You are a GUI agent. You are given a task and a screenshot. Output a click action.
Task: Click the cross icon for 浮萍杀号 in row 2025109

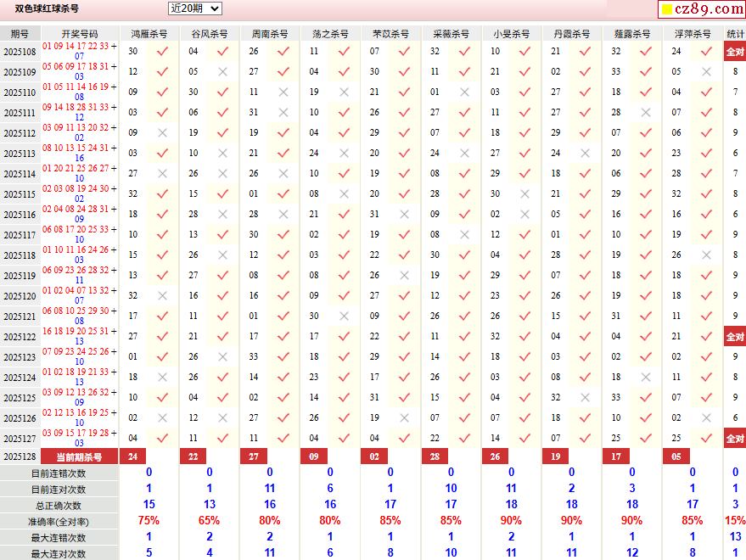[x=705, y=72]
